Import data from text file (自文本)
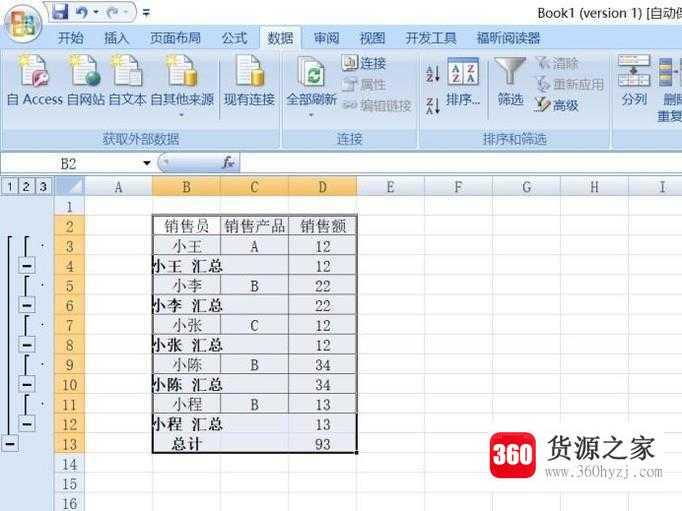The width and height of the screenshot is (682, 511). [x=127, y=81]
